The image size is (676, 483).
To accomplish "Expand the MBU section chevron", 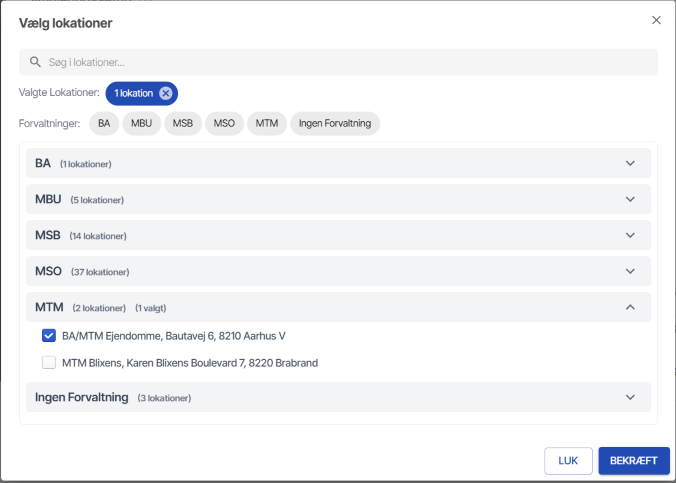I will (x=630, y=199).
